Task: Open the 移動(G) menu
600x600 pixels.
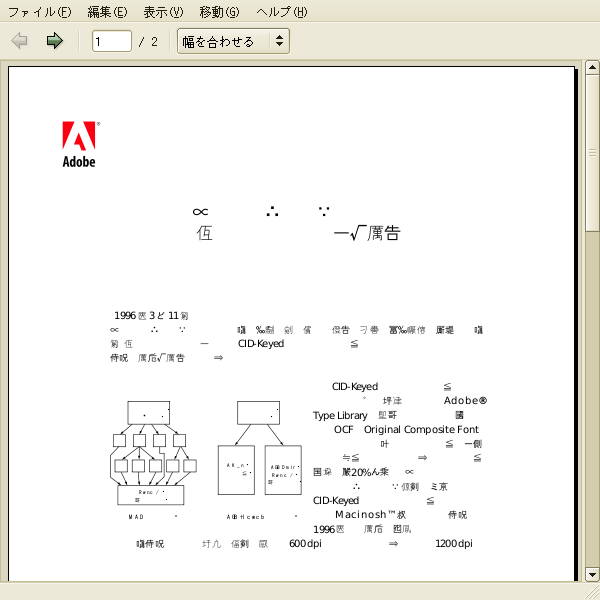Action: tap(219, 12)
